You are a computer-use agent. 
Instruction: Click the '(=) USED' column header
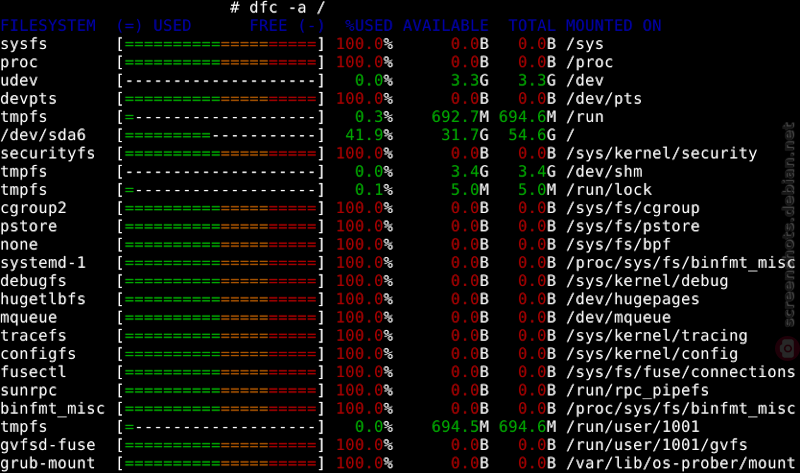pyautogui.click(x=154, y=26)
